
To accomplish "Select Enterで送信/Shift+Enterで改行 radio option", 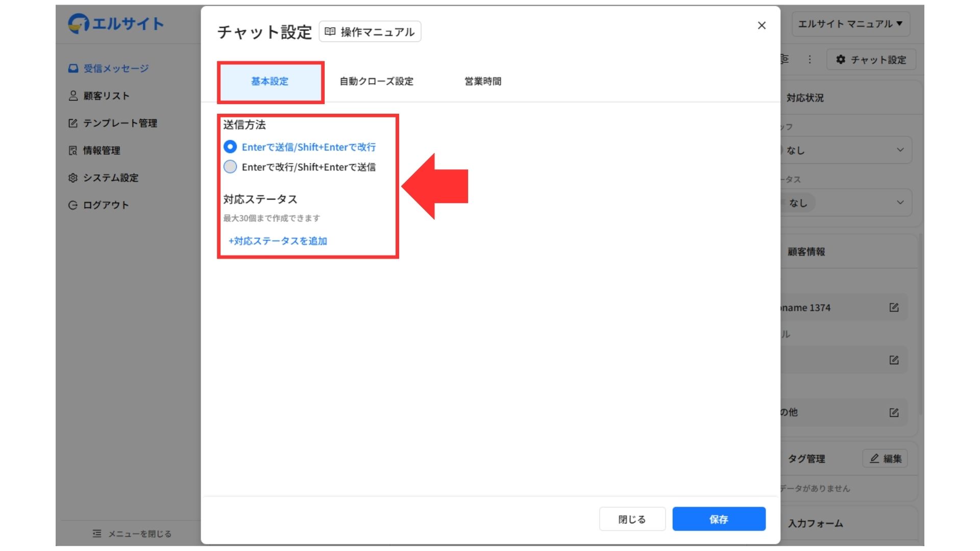I will [230, 147].
